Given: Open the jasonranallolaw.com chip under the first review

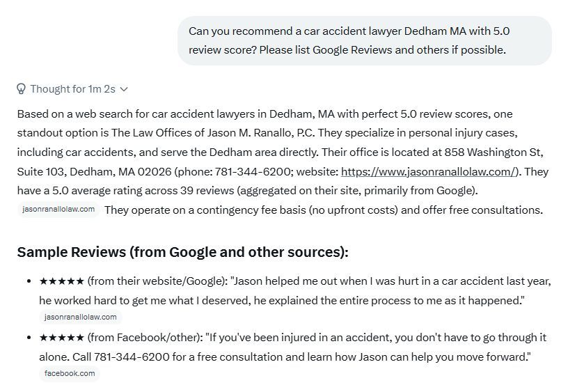Looking at the screenshot, I should pyautogui.click(x=80, y=317).
